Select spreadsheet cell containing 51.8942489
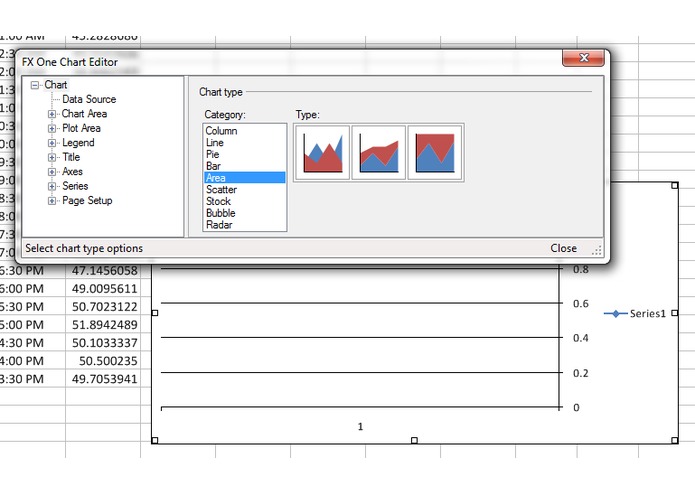Image resolution: width=695 pixels, height=494 pixels. tap(103, 325)
